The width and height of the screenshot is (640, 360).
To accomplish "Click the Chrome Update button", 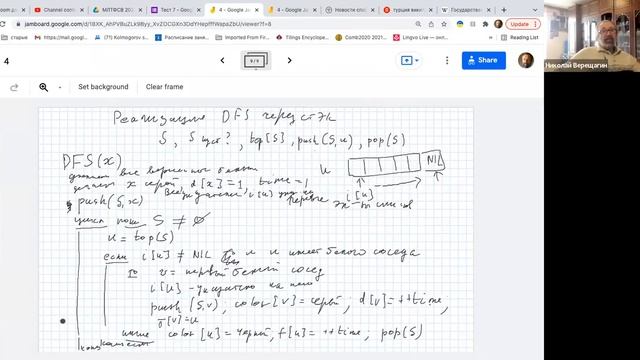I will pyautogui.click(x=523, y=24).
